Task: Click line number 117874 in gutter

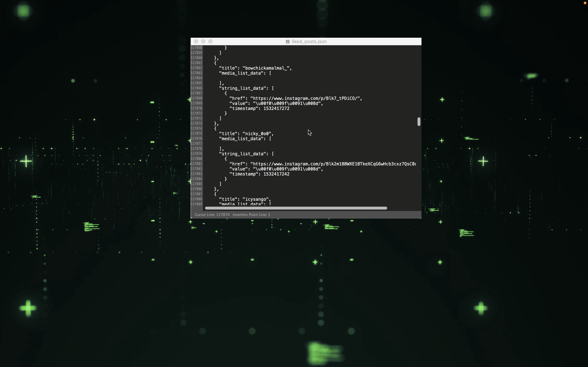Action: tap(196, 128)
